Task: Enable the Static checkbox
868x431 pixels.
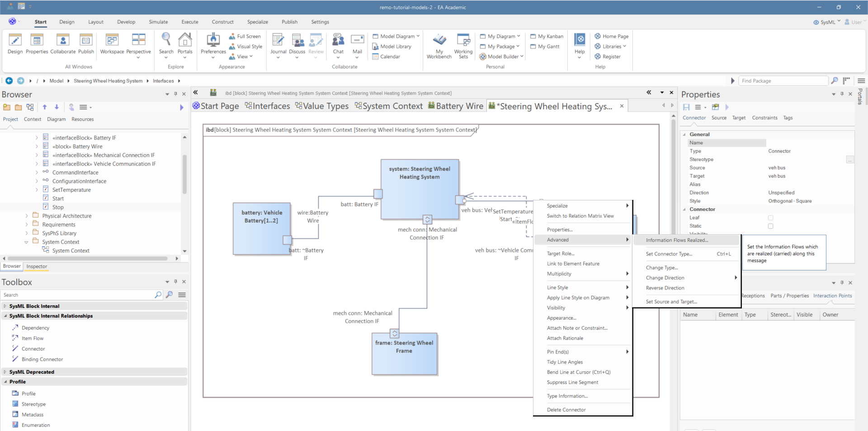Action: coord(771,226)
